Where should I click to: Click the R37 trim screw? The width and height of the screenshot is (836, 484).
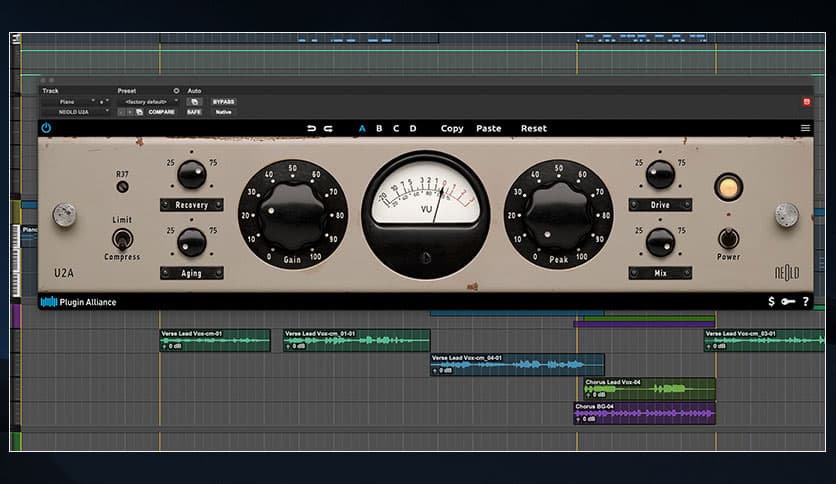pos(123,187)
